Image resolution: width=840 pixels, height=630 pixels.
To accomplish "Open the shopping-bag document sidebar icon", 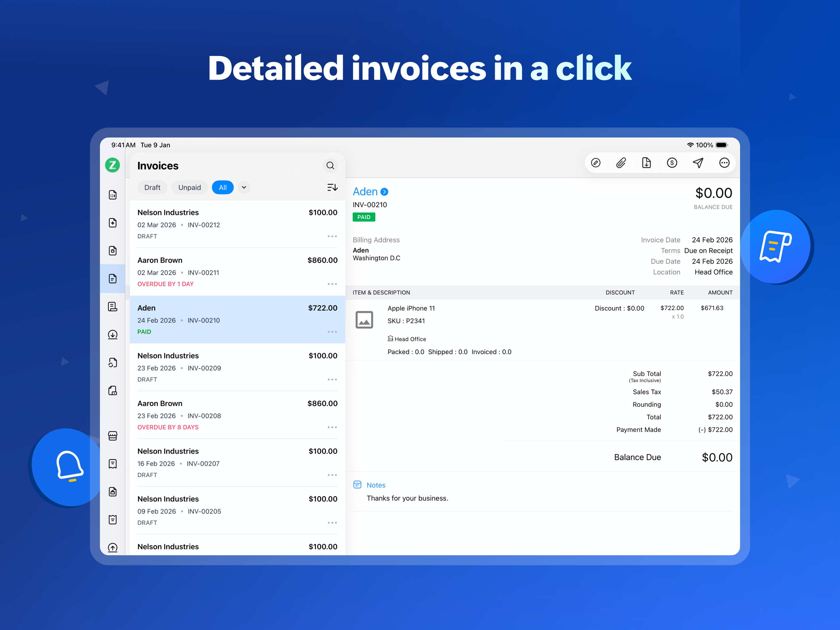I will [x=113, y=492].
